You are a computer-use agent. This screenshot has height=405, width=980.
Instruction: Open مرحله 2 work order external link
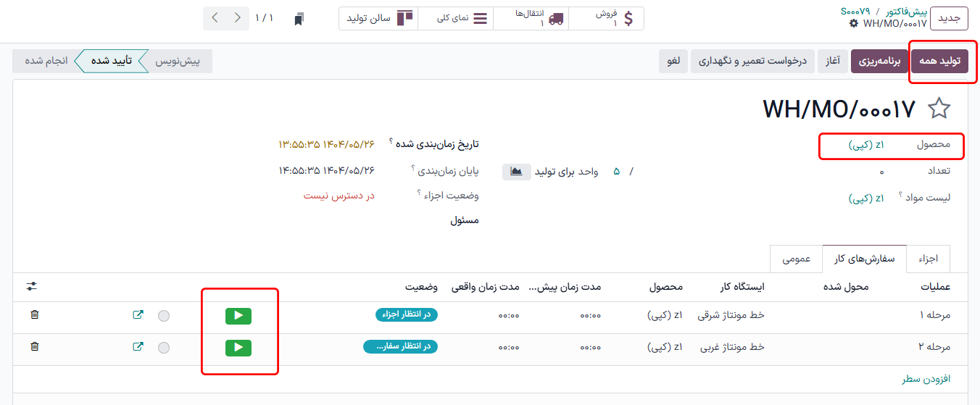point(138,347)
